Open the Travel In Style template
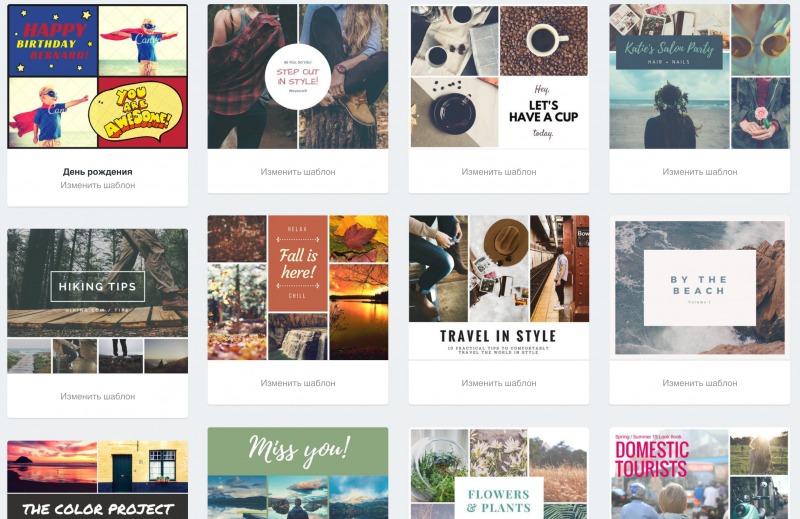Screen dimensions: 800x519 coord(499,288)
